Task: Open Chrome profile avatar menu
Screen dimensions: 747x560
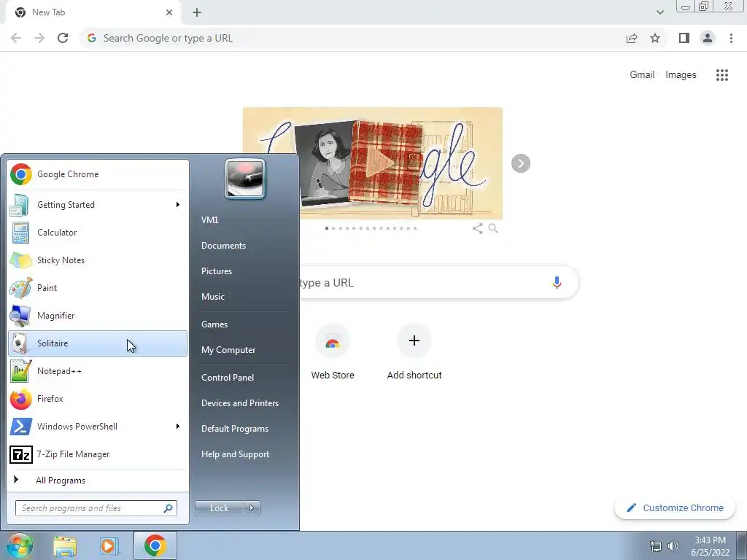Action: [x=708, y=38]
